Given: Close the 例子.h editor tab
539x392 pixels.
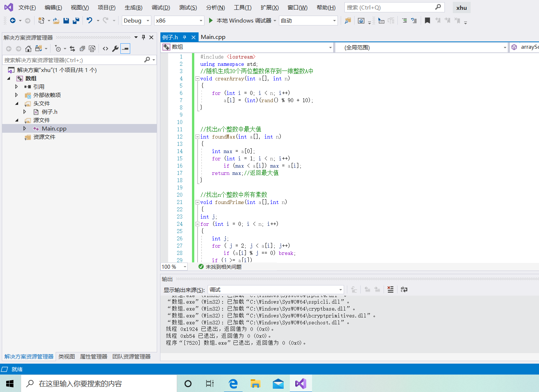Looking at the screenshot, I should point(193,37).
